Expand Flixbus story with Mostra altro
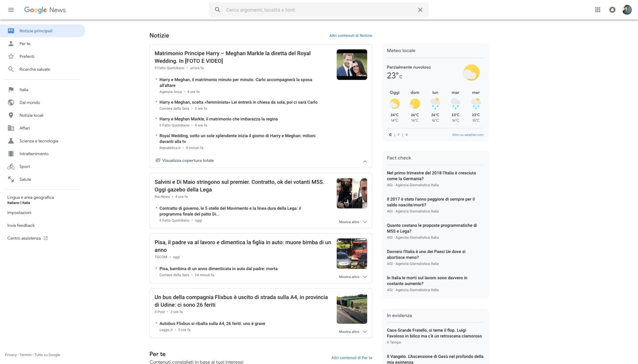The image size is (638, 364). 353,332
